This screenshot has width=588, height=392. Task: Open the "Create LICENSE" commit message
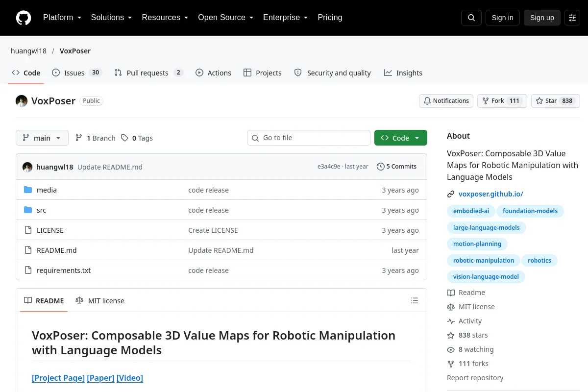click(213, 230)
